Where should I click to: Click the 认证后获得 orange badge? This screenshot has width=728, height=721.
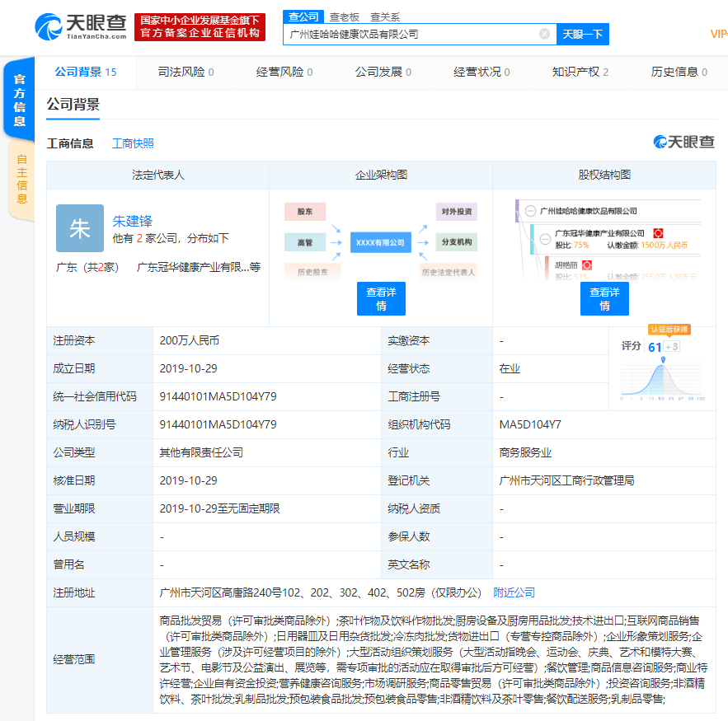[669, 330]
